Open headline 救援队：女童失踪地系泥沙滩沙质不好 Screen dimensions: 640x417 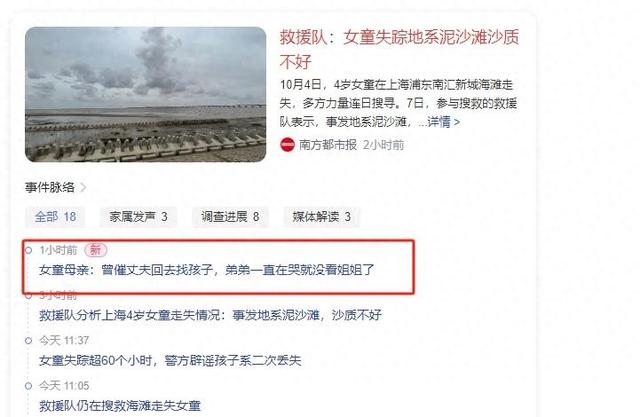399,49
